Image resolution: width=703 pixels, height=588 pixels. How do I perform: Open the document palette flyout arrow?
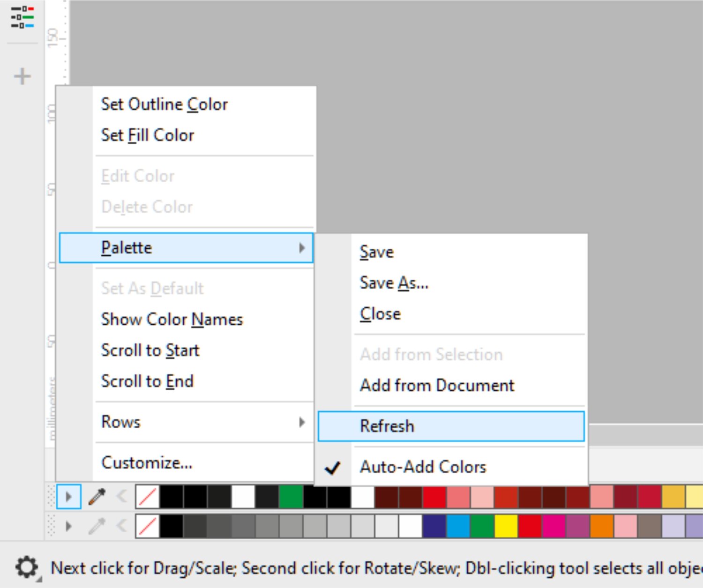[68, 497]
